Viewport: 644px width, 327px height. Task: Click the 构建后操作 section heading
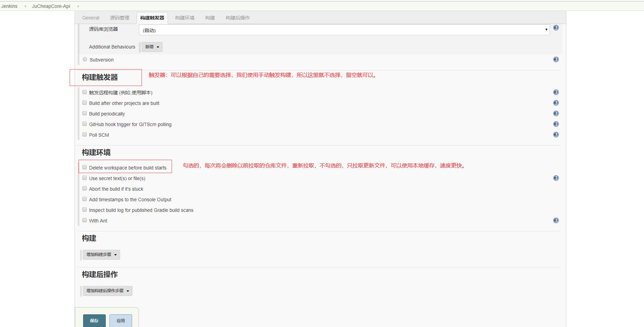(x=100, y=274)
